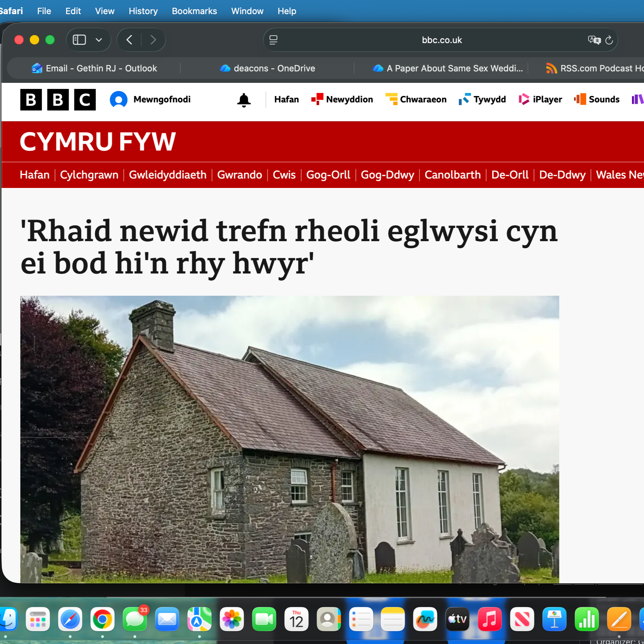Screen dimensions: 644x644
Task: Launch Music app from the Dock
Action: tap(489, 619)
